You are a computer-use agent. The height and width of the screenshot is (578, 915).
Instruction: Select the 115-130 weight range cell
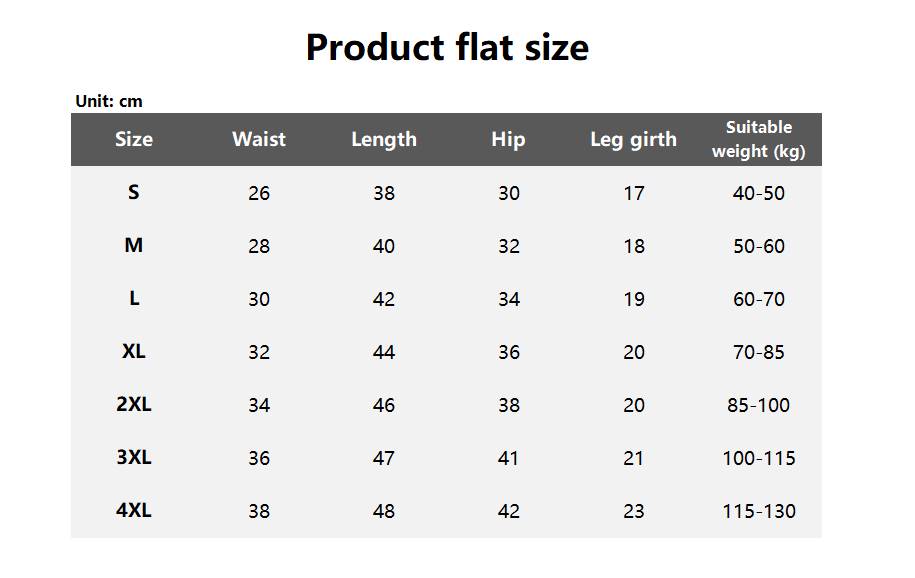759,511
